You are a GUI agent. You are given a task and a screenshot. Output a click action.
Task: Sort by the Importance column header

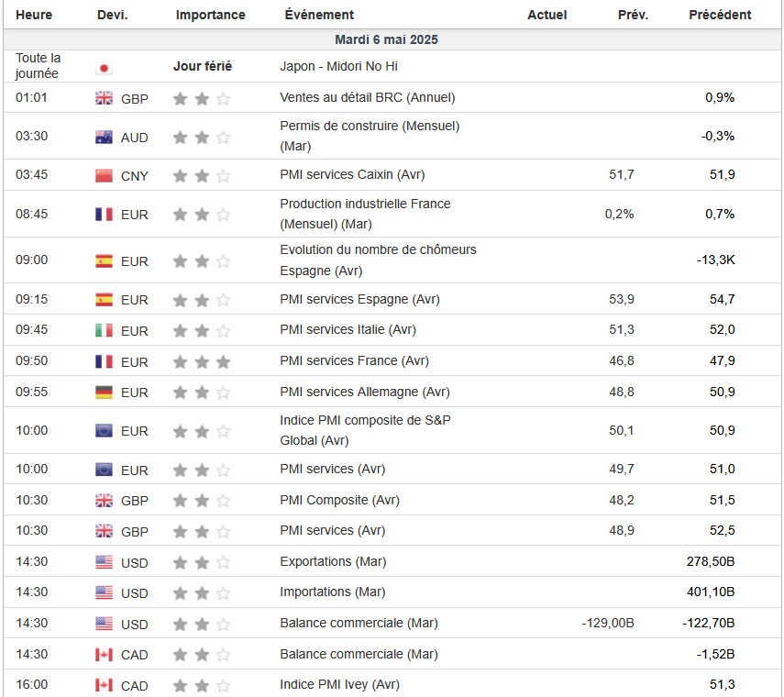[x=210, y=15]
